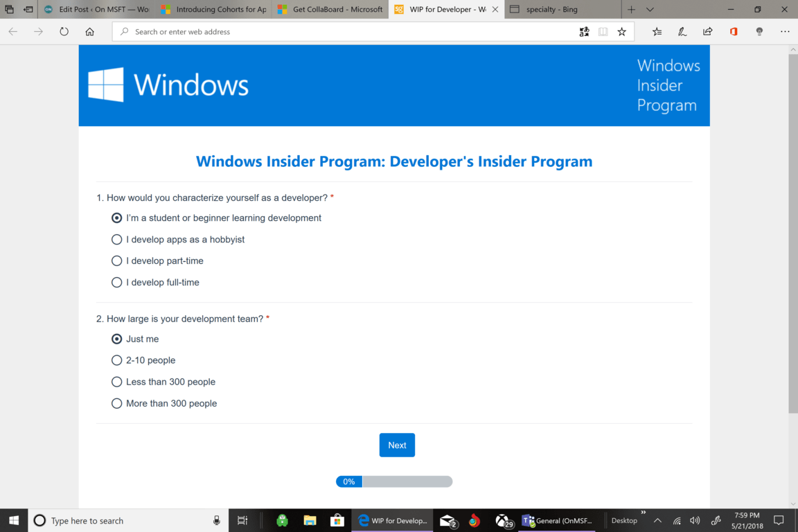Click the lightbulb extension icon
Viewport: 798px width, 532px height.
tap(759, 32)
